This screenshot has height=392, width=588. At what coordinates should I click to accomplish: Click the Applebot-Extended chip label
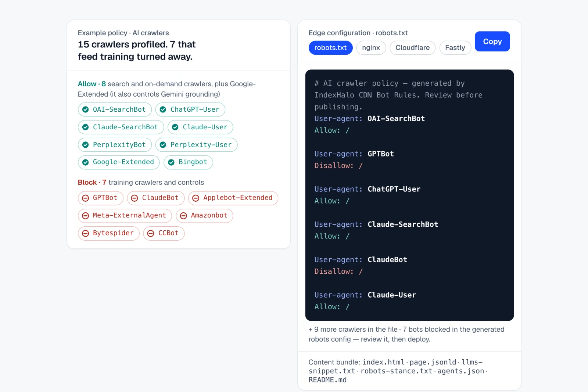[238, 198]
